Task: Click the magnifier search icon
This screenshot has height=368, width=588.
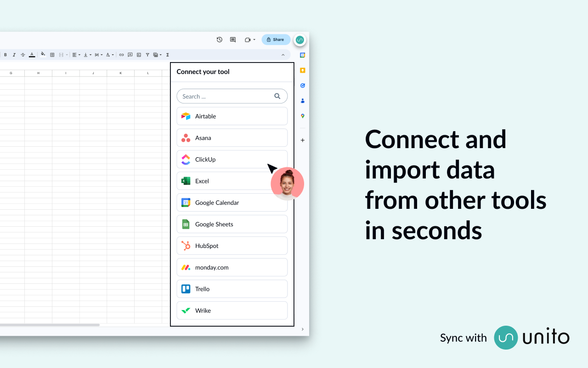Action: tap(277, 96)
